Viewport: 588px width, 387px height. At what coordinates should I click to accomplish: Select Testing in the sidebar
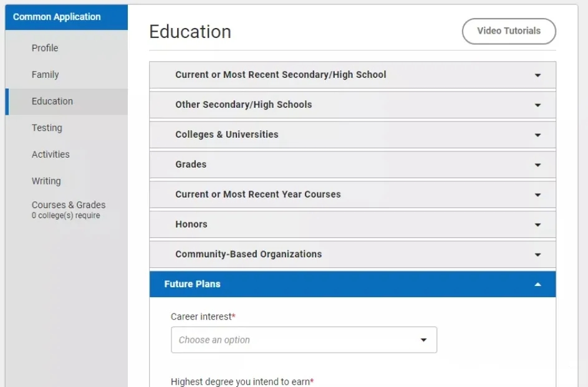pyautogui.click(x=47, y=128)
